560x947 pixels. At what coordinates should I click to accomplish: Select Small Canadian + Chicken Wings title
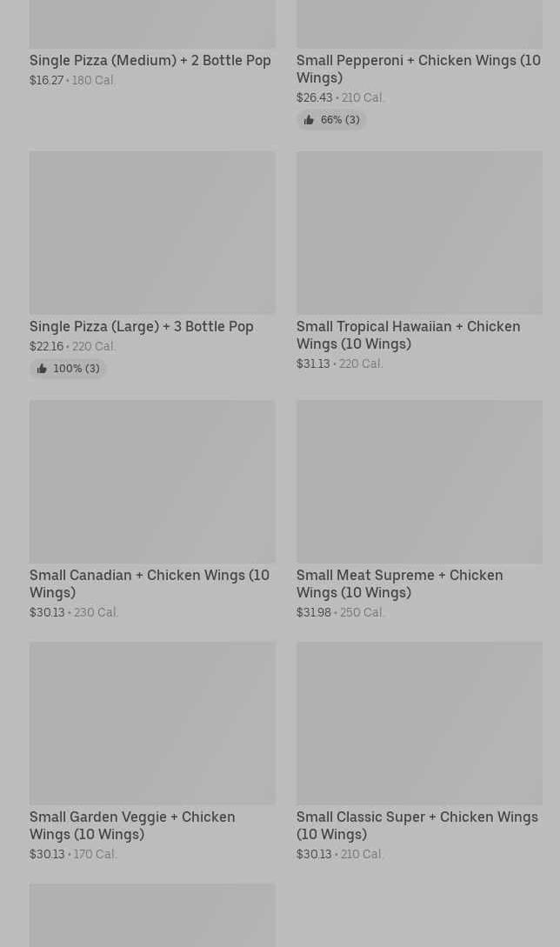[x=149, y=584]
